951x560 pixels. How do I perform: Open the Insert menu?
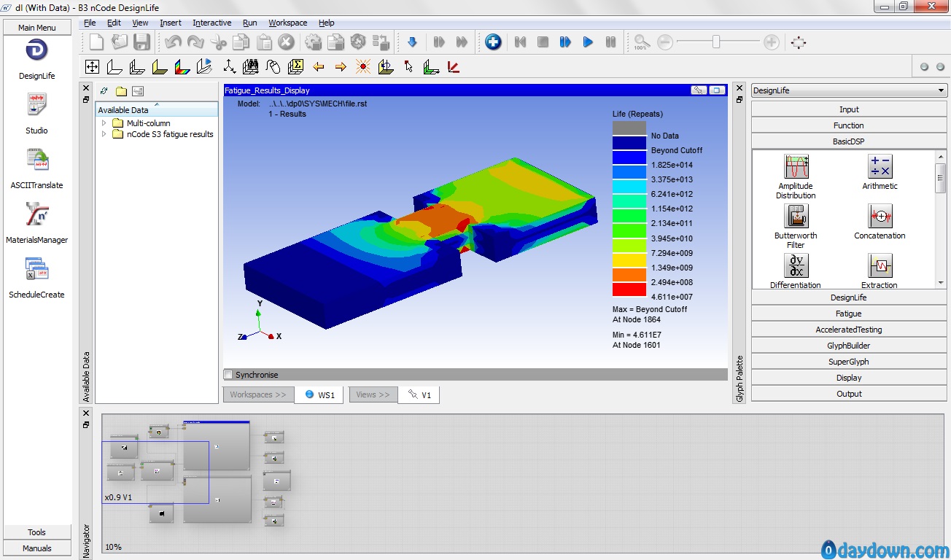click(171, 23)
